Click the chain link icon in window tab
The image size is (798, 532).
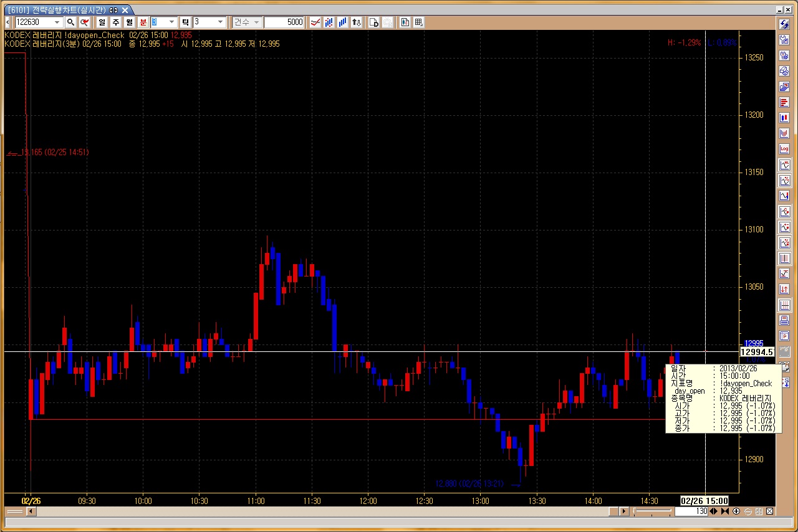click(113, 11)
